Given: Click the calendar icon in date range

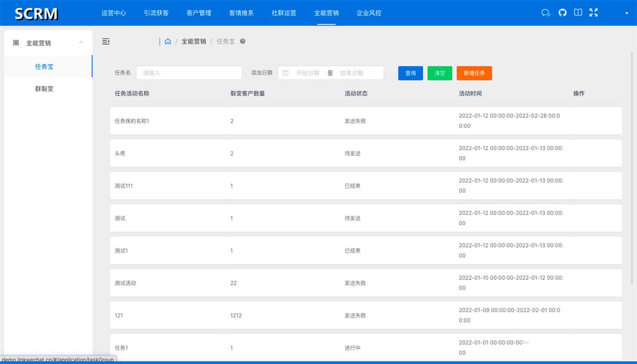Looking at the screenshot, I should pyautogui.click(x=286, y=73).
